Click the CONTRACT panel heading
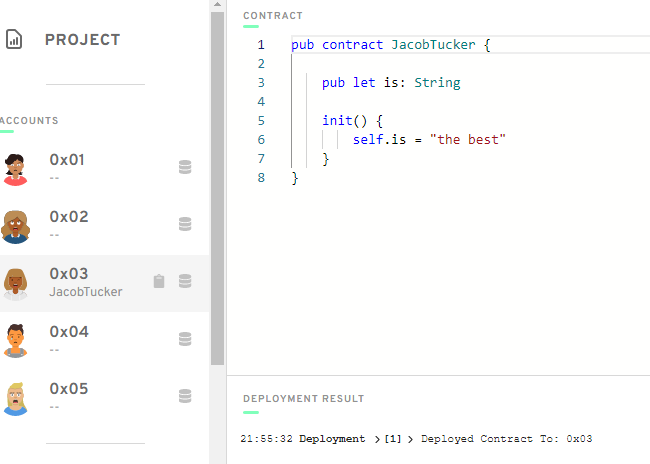 (273, 16)
